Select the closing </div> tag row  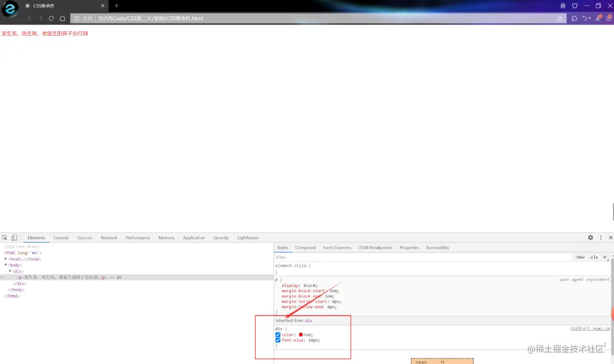click(19, 284)
